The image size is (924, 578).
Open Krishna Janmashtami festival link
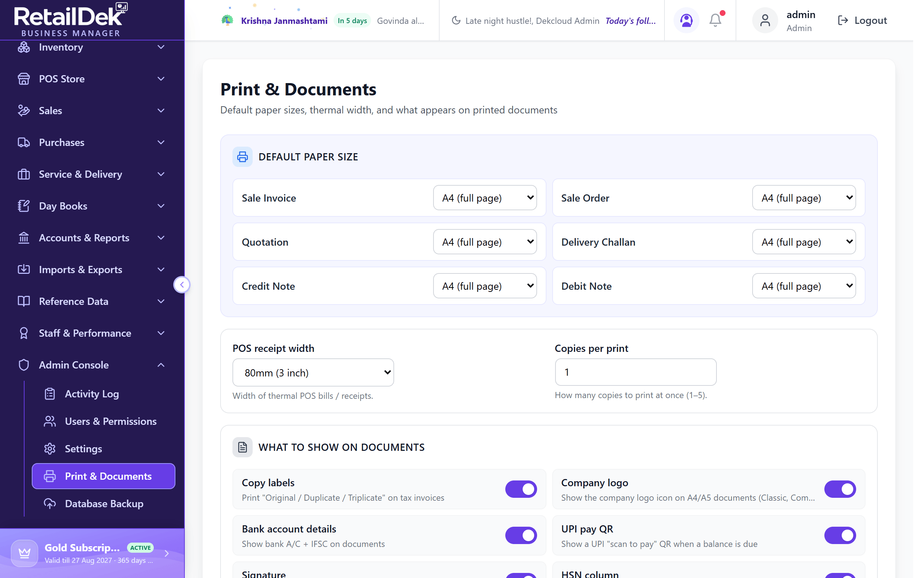[284, 21]
